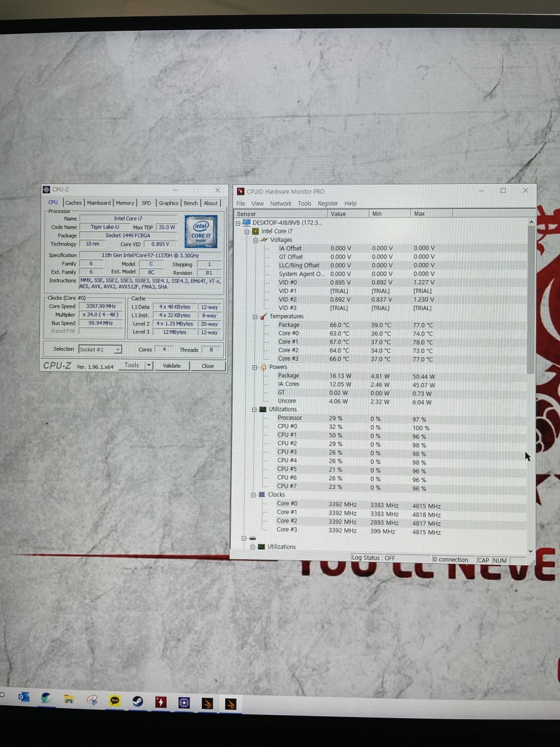Screen dimensions: 560x747
Task: Click the Intel Core i7 chip icon
Action: [256, 231]
